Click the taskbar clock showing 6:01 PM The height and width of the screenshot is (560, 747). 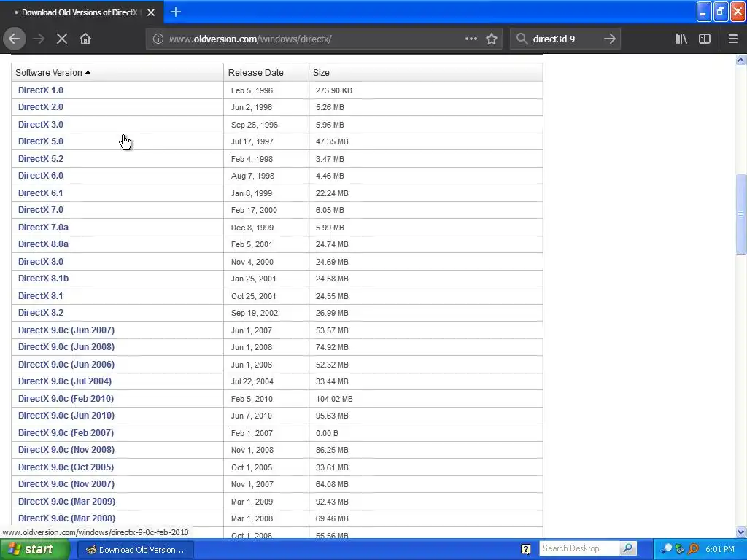click(x=719, y=550)
